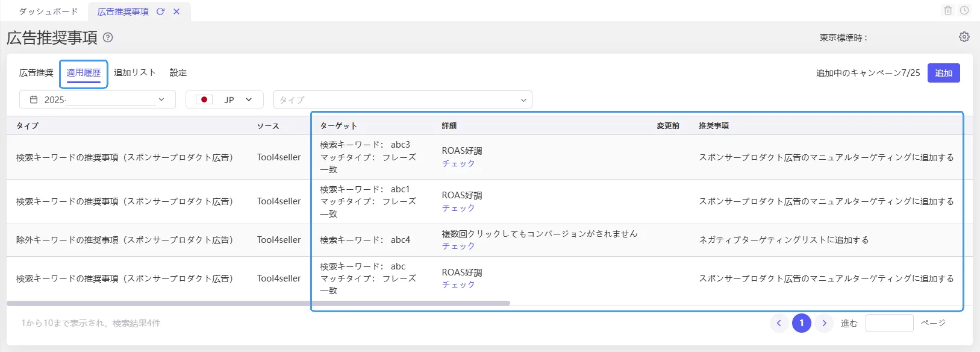Click the 詳細 column header
The height and width of the screenshot is (352, 980).
[449, 126]
